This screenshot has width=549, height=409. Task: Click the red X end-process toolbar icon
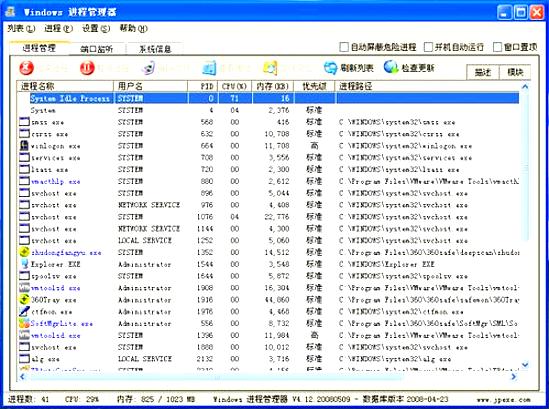click(x=26, y=68)
